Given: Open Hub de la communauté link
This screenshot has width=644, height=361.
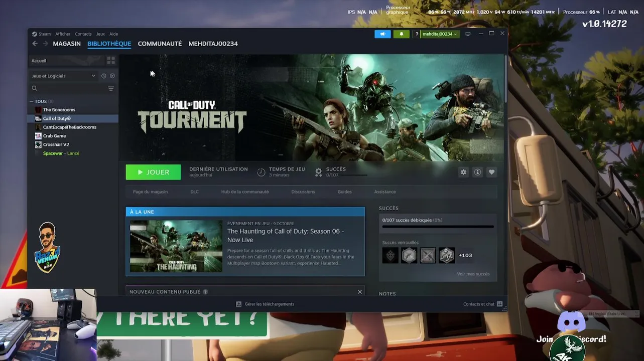Looking at the screenshot, I should [245, 192].
